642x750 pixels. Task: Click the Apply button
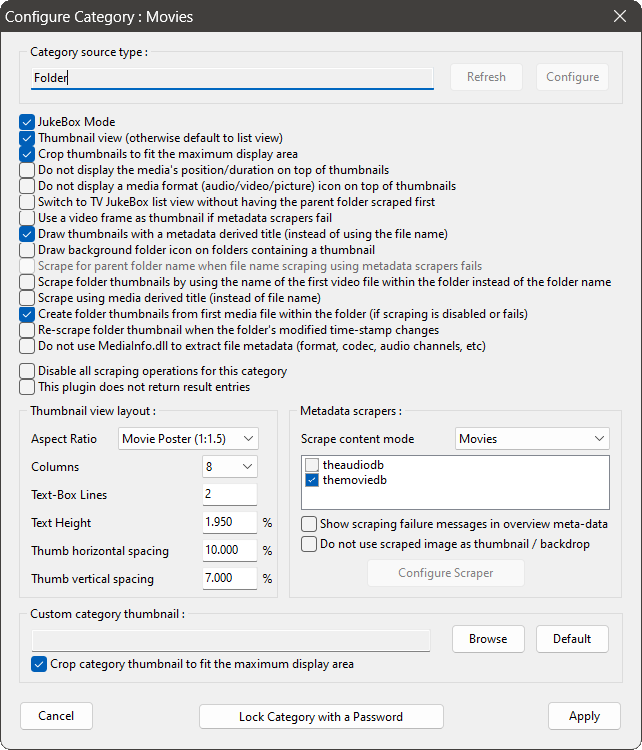point(585,716)
